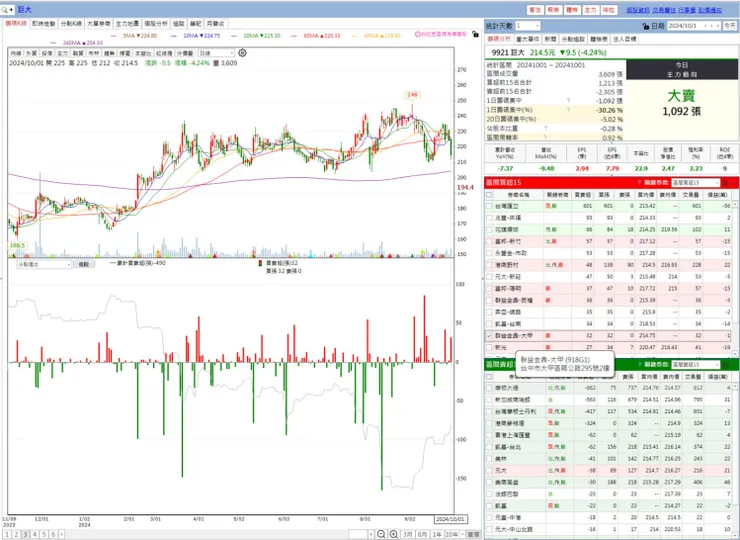740x540 pixels.
Task: Click the 5MA legend color line
Action: click(x=113, y=35)
